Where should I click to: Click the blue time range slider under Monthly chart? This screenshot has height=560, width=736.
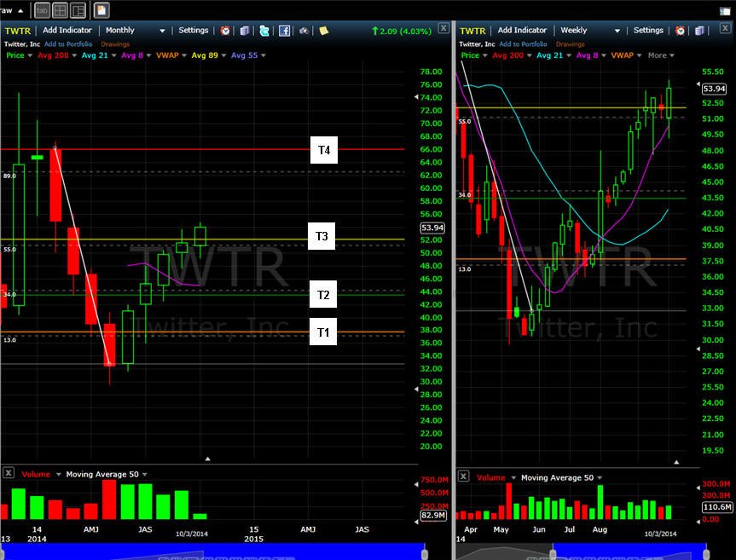212,551
